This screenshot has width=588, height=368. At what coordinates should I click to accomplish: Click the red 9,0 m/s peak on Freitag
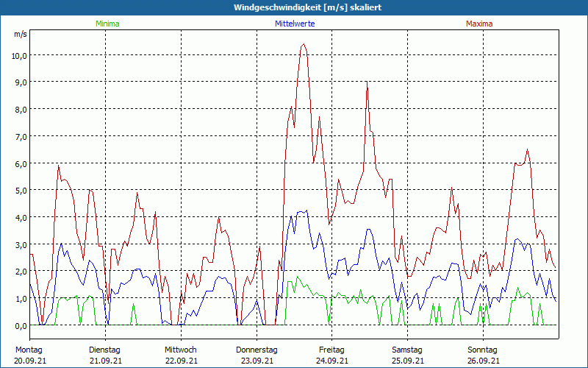pyautogui.click(x=367, y=82)
